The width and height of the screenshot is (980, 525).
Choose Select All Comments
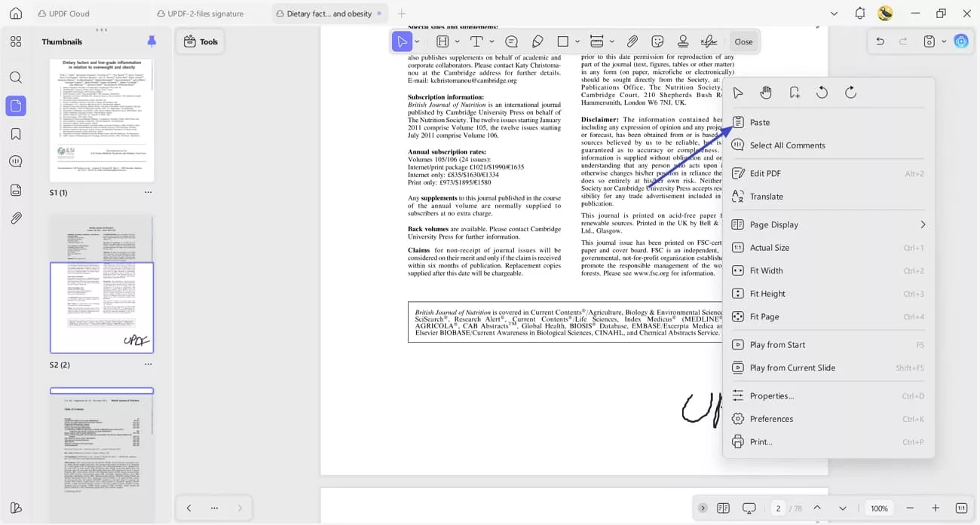pos(828,145)
